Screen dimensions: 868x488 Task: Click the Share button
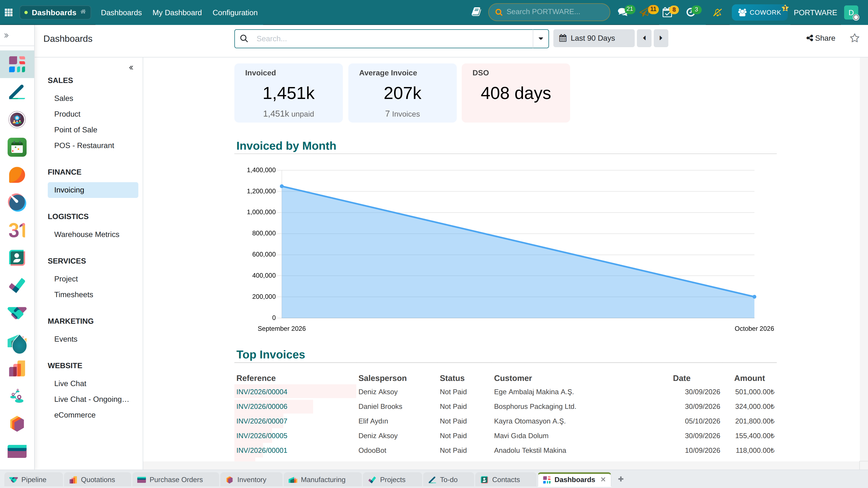(821, 38)
